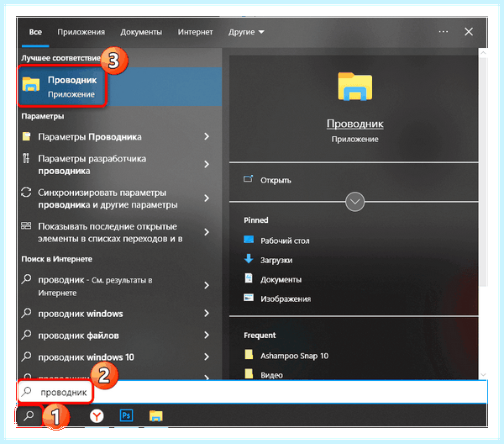This screenshot has width=504, height=444.
Task: Switch to the Приложения tab
Action: [x=81, y=32]
